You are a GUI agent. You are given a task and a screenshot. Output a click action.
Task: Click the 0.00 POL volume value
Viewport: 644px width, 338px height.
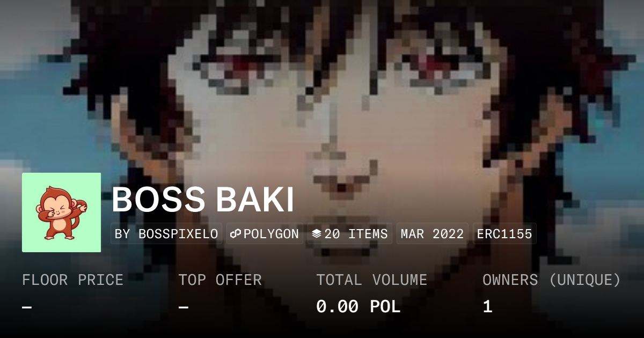pos(358,307)
